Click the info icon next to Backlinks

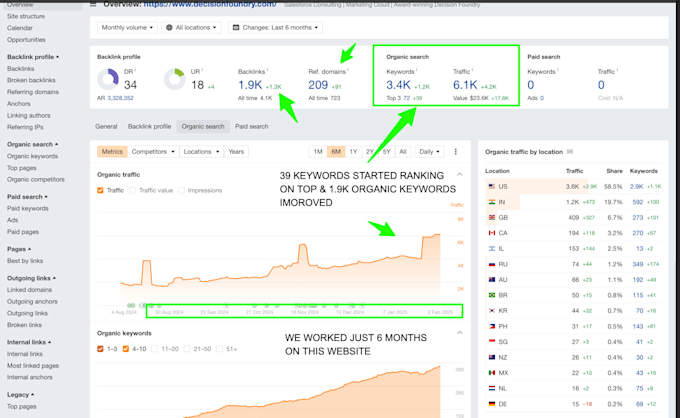click(267, 69)
